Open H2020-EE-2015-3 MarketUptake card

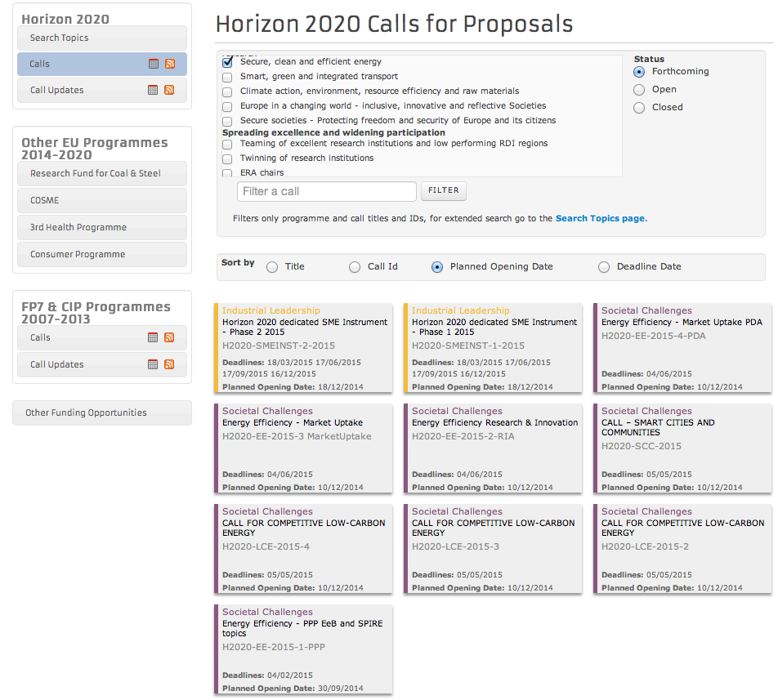click(303, 448)
